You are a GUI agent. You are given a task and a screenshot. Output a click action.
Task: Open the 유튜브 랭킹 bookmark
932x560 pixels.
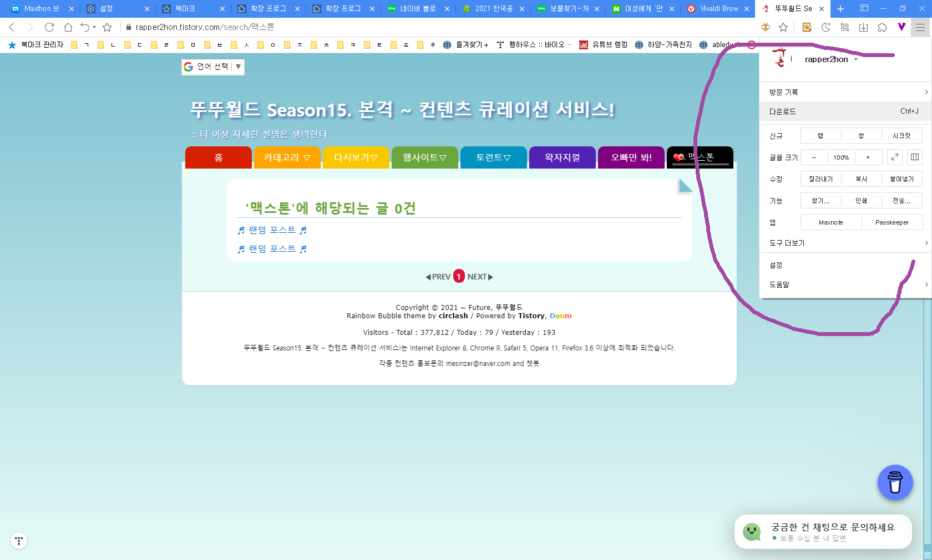(603, 45)
